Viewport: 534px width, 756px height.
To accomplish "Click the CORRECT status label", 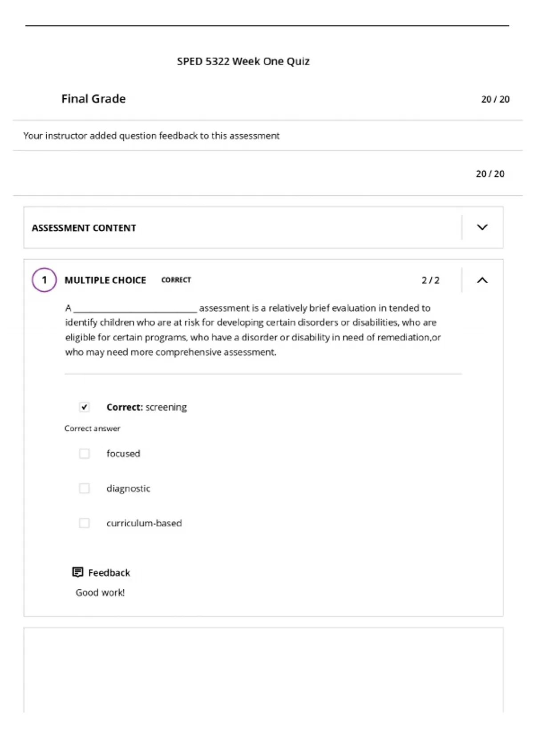I will pos(176,280).
